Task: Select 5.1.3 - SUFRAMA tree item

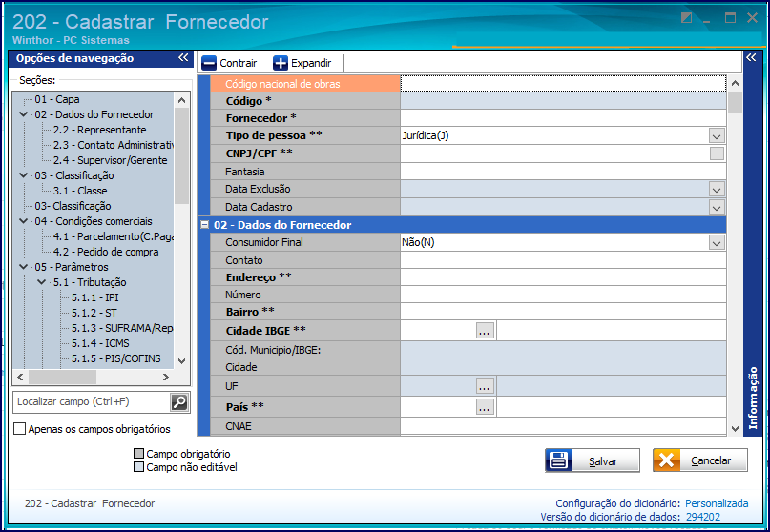Action: (122, 327)
